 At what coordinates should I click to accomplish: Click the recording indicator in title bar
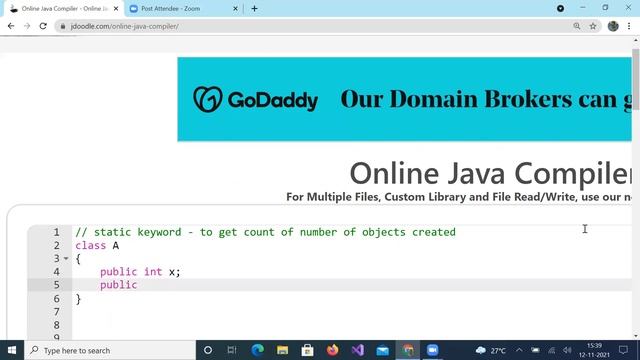coord(560,8)
